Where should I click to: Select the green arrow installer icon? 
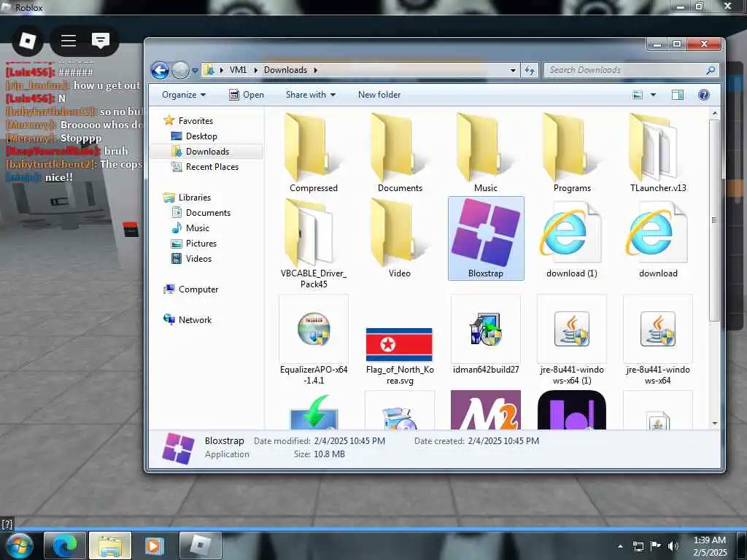click(x=314, y=412)
